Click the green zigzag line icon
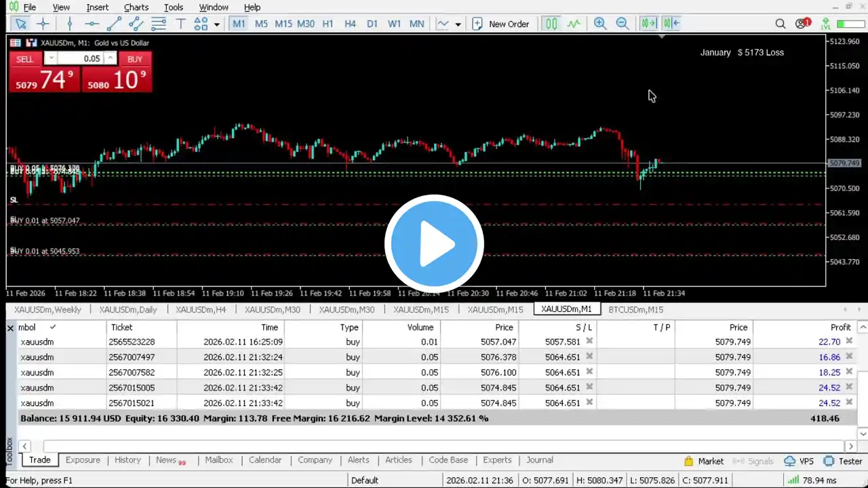 coord(574,24)
